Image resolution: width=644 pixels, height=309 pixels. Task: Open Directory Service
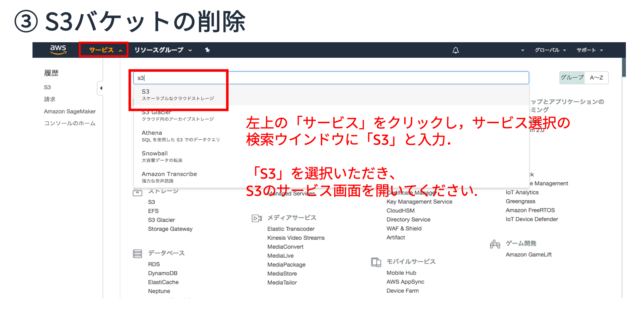(408, 219)
